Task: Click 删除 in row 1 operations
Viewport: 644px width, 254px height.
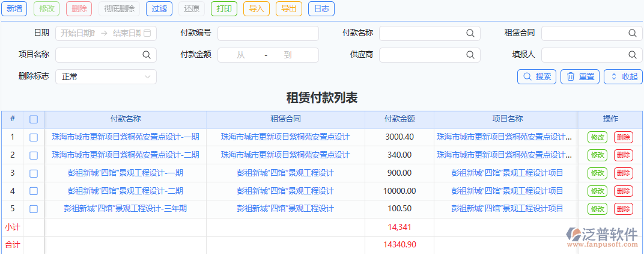Action: coord(624,137)
